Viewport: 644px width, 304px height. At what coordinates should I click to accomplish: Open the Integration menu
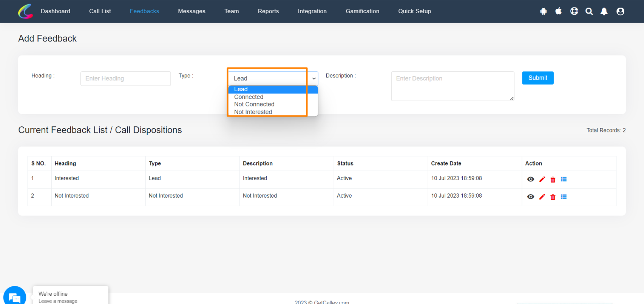tap(312, 11)
